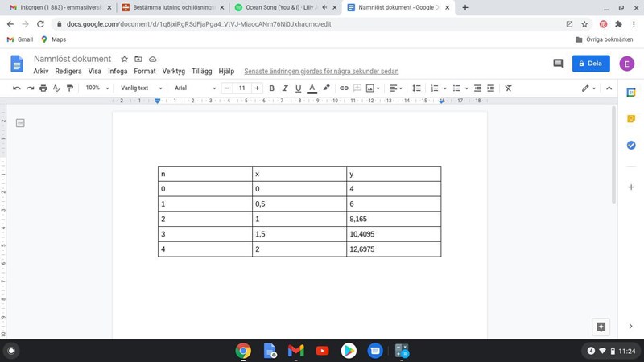
Task: Open comment history speech bubble icon
Action: tap(557, 64)
